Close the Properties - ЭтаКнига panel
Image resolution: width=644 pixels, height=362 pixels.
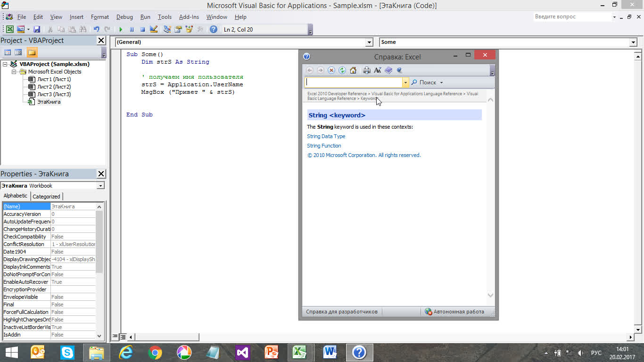101,174
